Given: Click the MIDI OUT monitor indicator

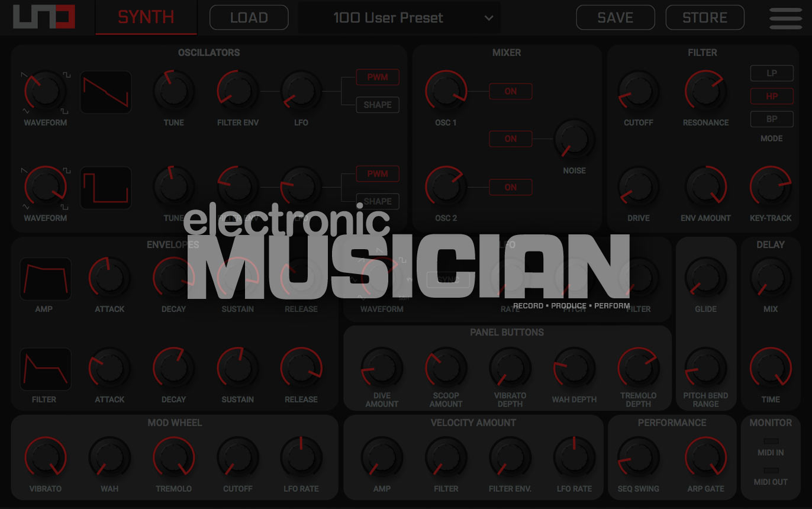Looking at the screenshot, I should 771,471.
